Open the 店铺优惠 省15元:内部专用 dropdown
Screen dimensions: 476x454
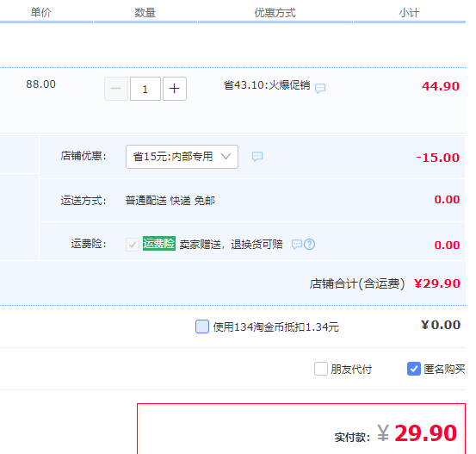click(x=182, y=157)
